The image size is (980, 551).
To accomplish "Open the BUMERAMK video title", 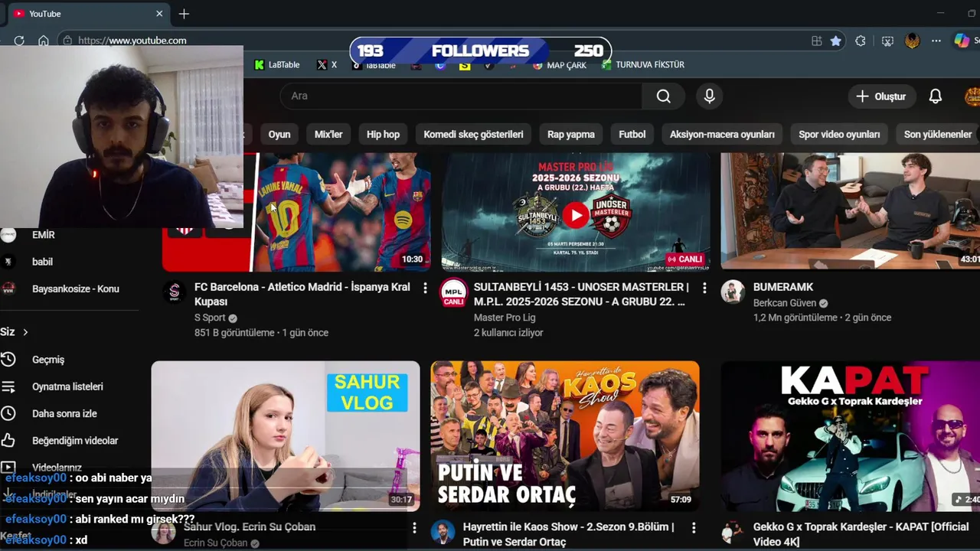I will pos(783,287).
